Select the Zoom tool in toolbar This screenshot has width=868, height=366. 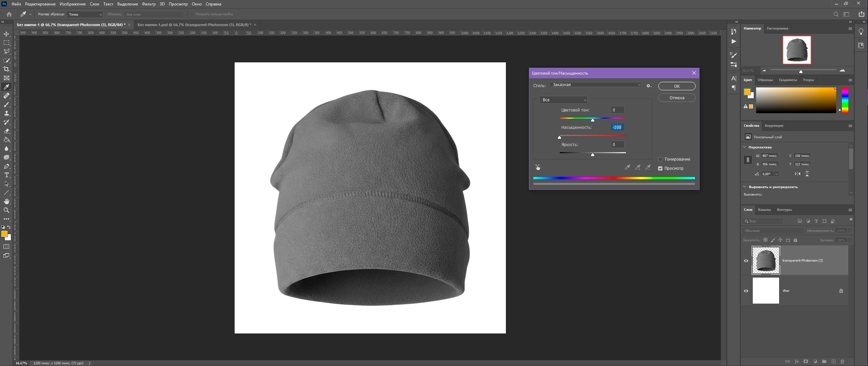6,210
